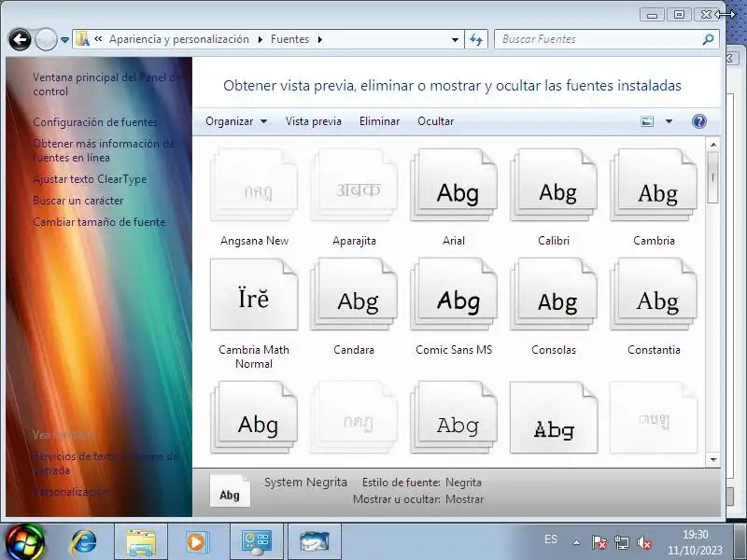The height and width of the screenshot is (560, 747).
Task: Click the help question mark icon
Action: coord(698,121)
